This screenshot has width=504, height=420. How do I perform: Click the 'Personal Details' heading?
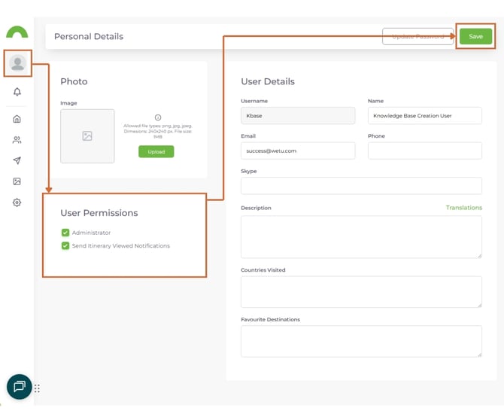point(89,37)
